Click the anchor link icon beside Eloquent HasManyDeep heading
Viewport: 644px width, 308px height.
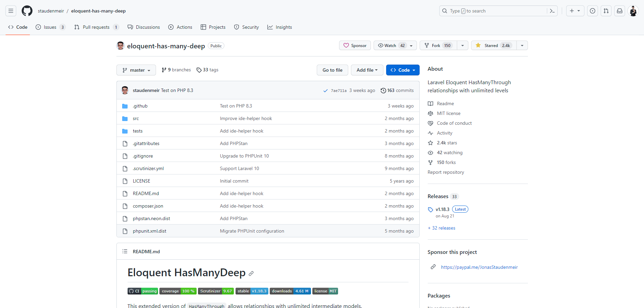tap(251, 274)
